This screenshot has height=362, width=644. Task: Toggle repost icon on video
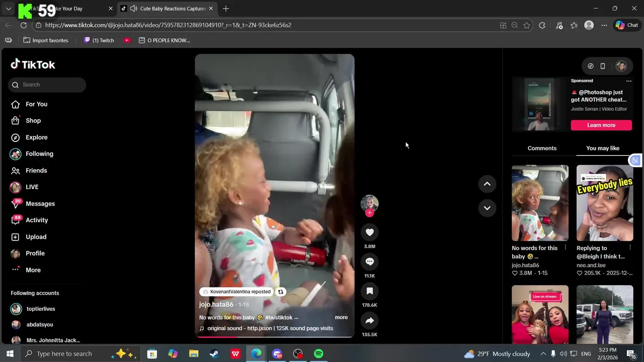[281, 292]
